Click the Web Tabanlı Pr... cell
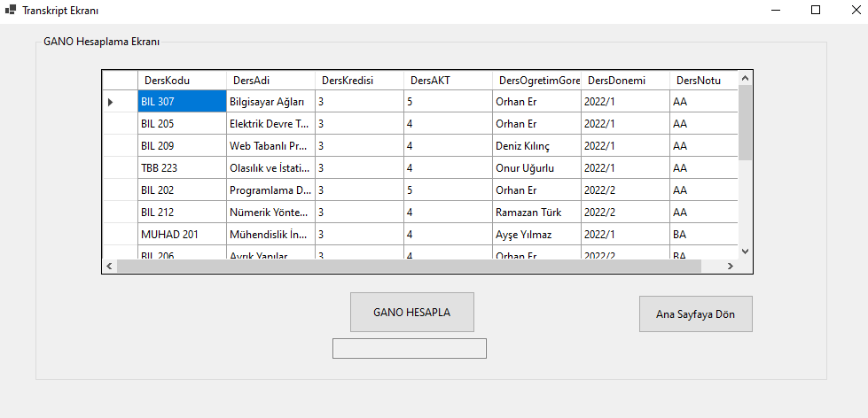This screenshot has height=418, width=868. click(270, 145)
